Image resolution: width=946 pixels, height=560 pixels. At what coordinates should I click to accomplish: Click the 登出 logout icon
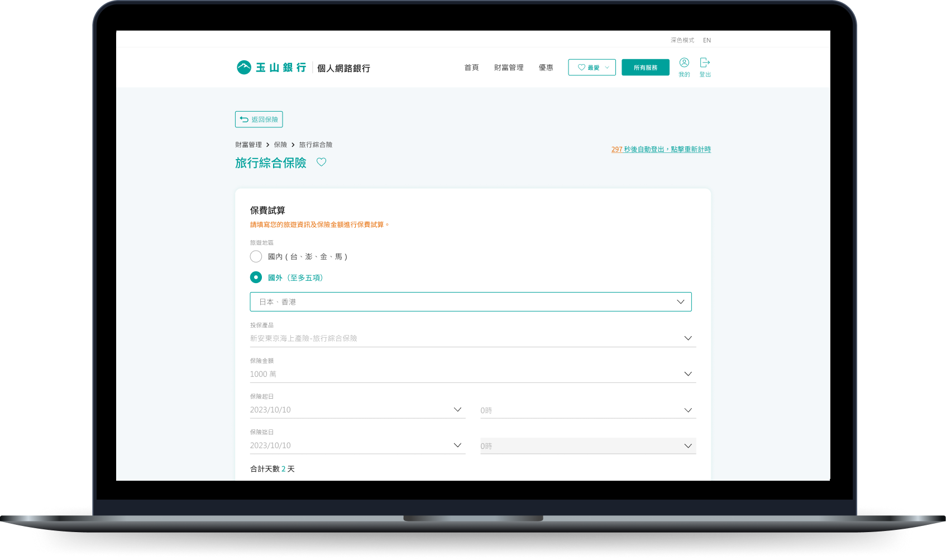click(705, 63)
